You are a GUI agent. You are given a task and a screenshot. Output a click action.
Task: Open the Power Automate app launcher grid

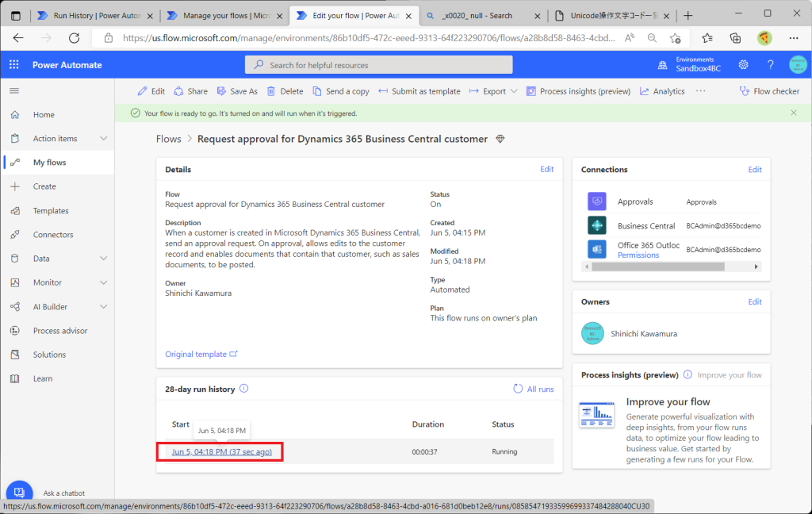pyautogui.click(x=14, y=65)
